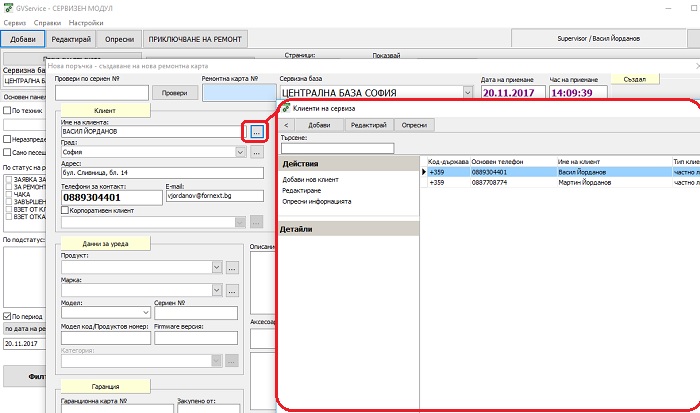Screen dimensions: 700x413
Task: Click Редактиране action link
Action: [x=301, y=191]
